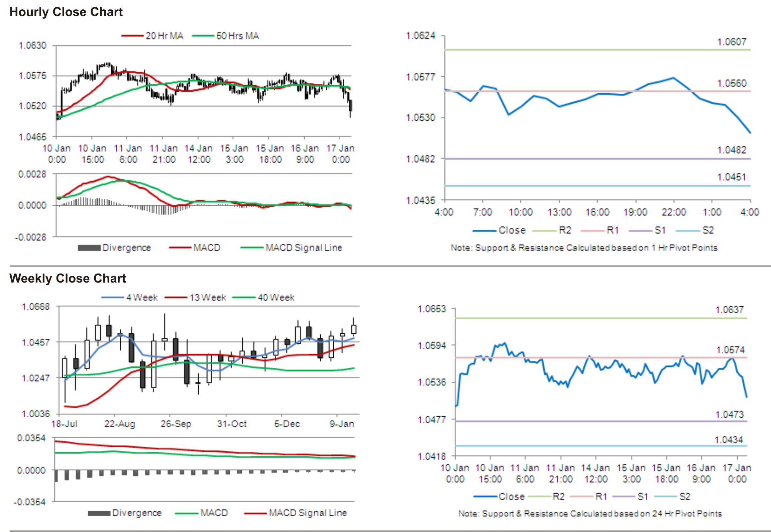The image size is (771, 532).
Task: Click the 10:00 time axis label
Action: [x=521, y=212]
